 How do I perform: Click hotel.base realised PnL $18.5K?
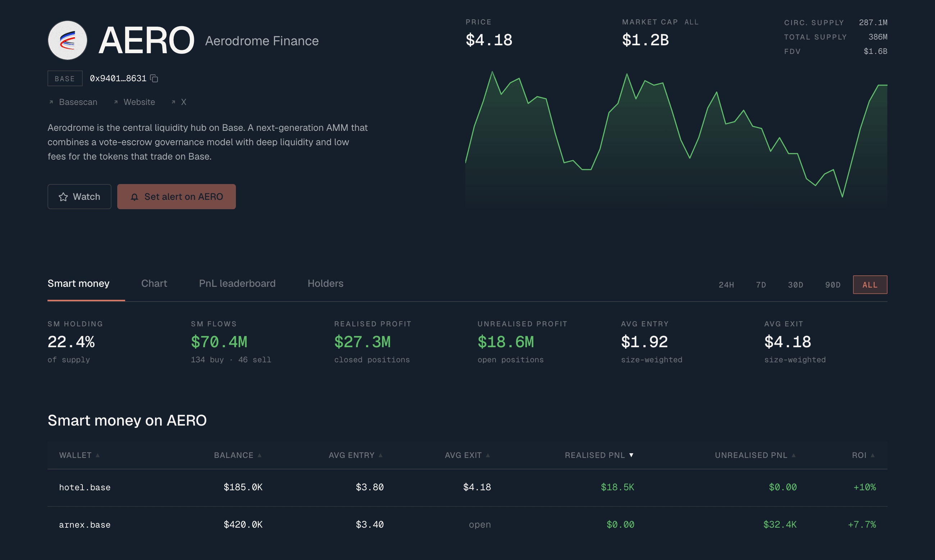coord(617,487)
